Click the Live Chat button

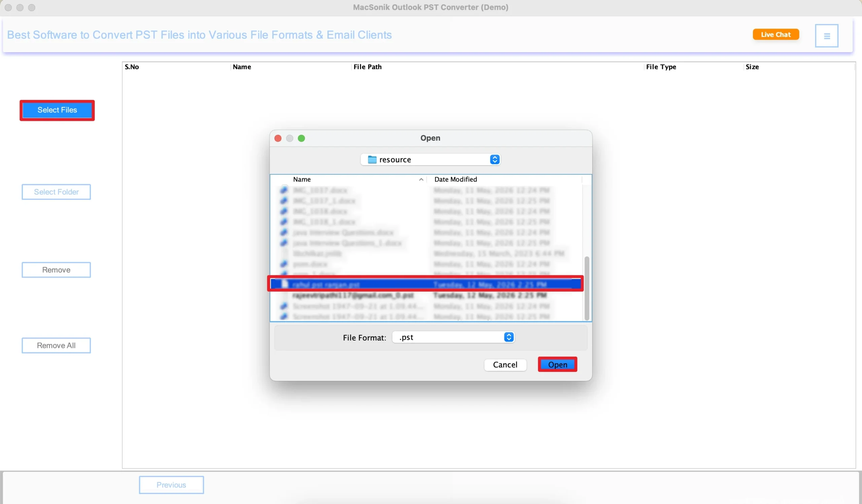775,35
